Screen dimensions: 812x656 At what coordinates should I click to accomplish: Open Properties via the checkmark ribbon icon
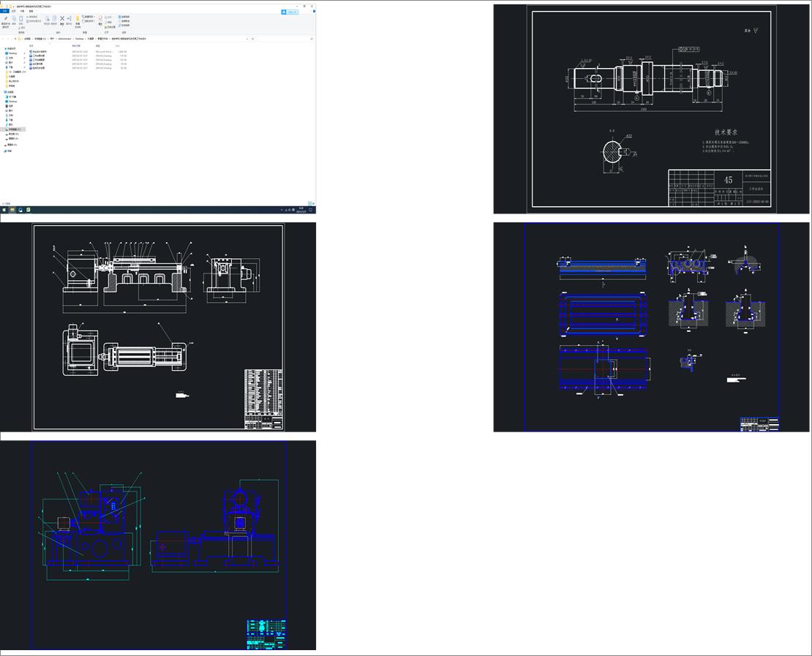100,18
